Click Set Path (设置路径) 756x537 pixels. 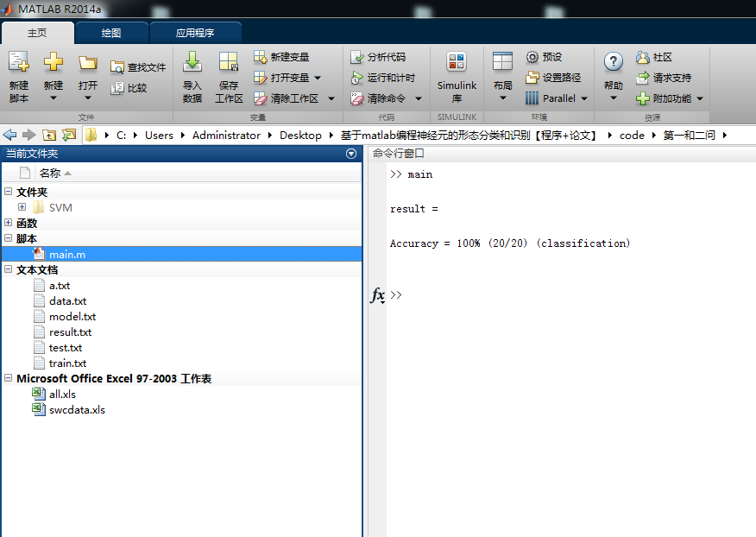point(553,78)
